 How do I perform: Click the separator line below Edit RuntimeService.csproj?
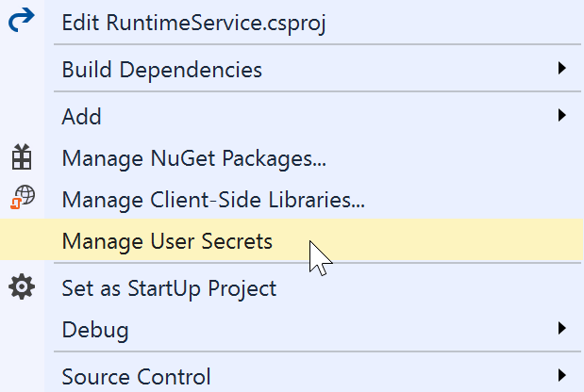(x=317, y=44)
